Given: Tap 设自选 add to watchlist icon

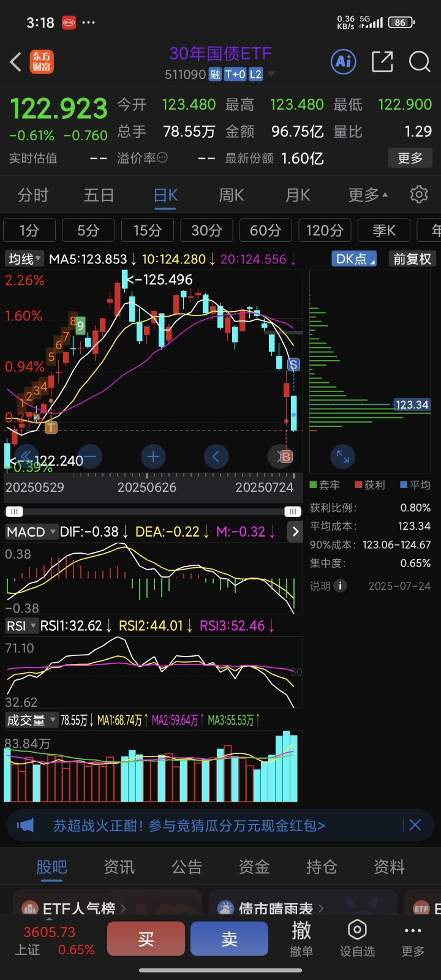Looking at the screenshot, I should (x=357, y=939).
